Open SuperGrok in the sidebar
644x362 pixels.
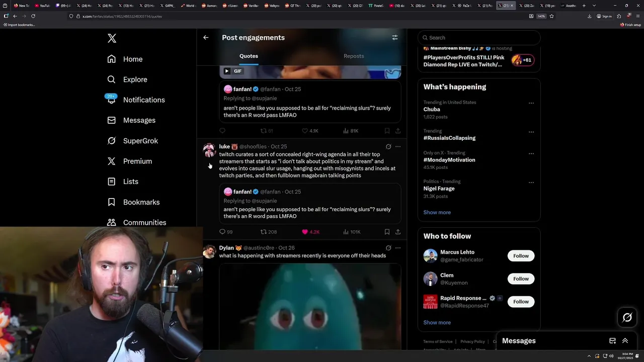coord(133,141)
